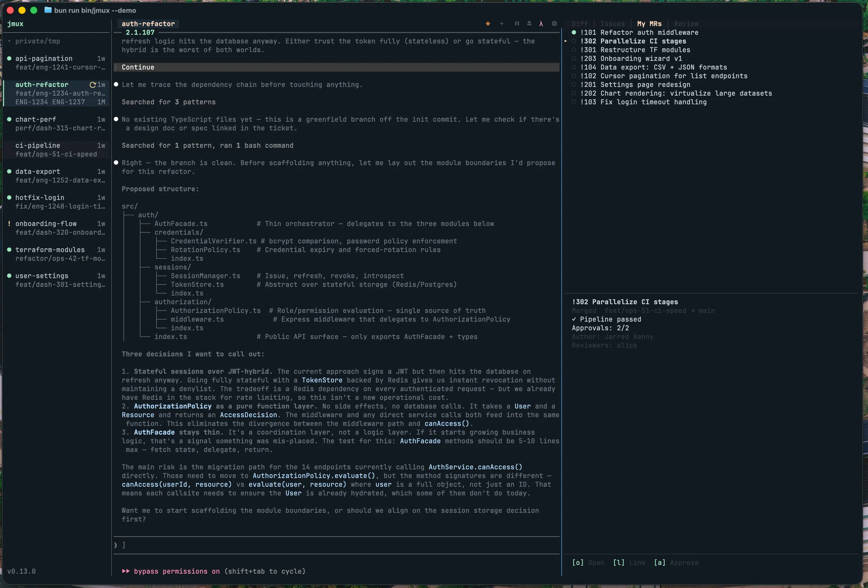Viewport: 868px width, 588px height.
Task: Click 'Reviewers: alice' line
Action: point(604,345)
